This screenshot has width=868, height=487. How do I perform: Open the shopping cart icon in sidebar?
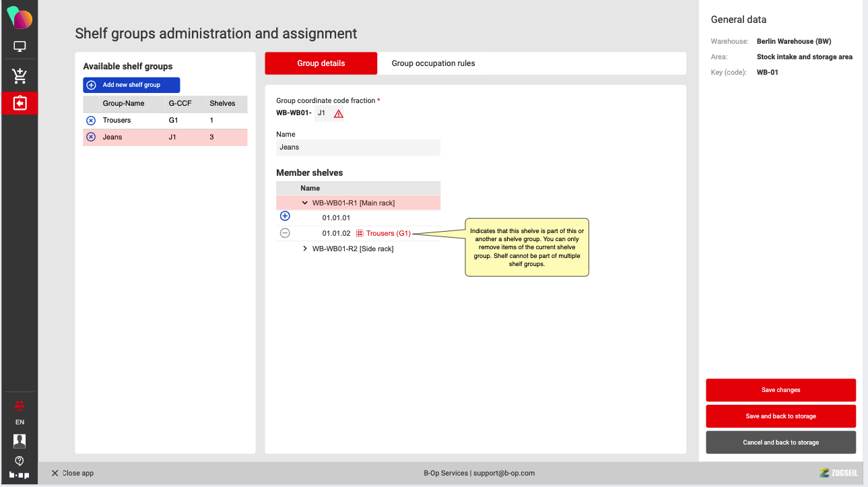click(20, 75)
